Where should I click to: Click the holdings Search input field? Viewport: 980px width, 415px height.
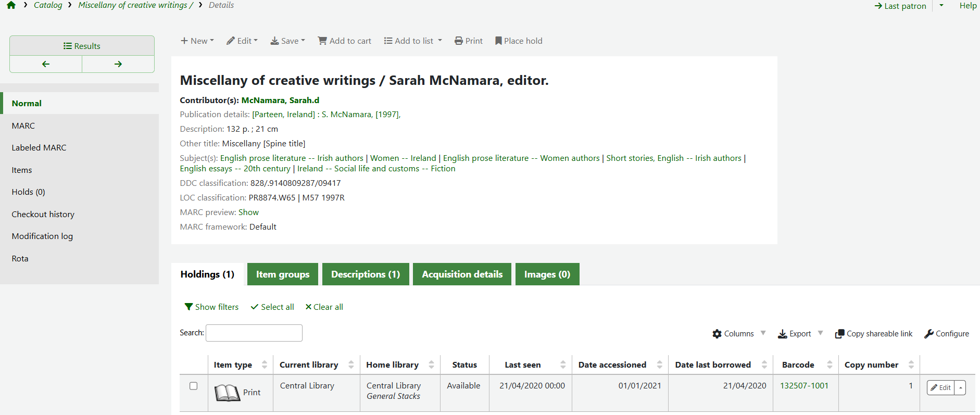(254, 333)
